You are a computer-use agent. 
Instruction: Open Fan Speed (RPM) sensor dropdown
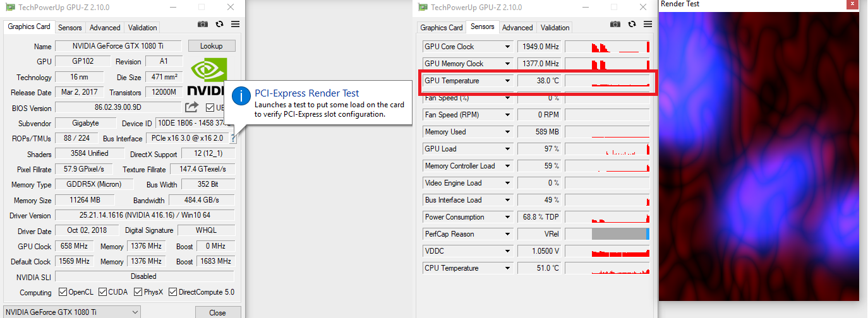[507, 115]
